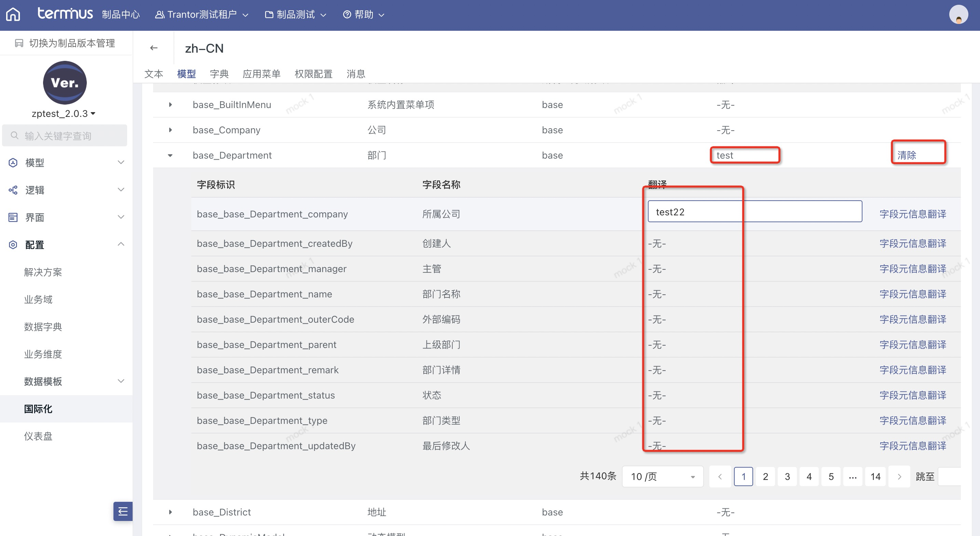Image resolution: width=980 pixels, height=536 pixels.
Task: Go to page 3 of fields
Action: (788, 477)
